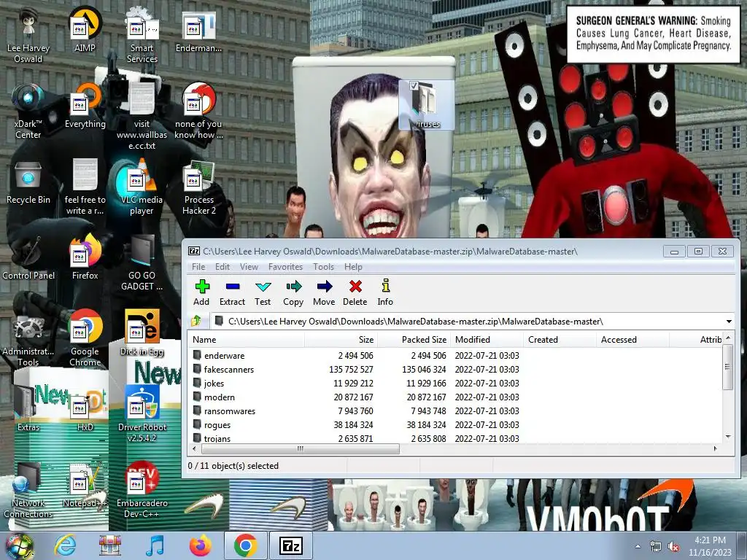Viewport: 747px width, 560px height.
Task: Sort files by the Name column
Action: pyautogui.click(x=247, y=340)
